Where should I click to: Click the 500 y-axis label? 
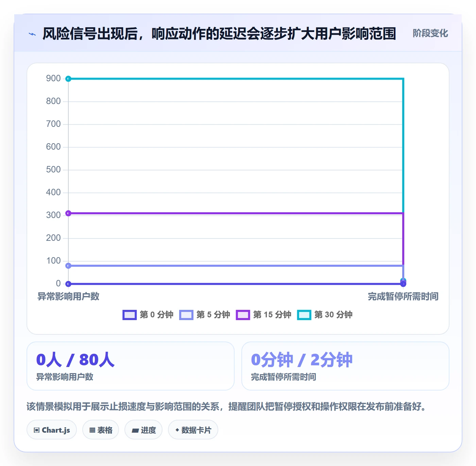click(53, 170)
